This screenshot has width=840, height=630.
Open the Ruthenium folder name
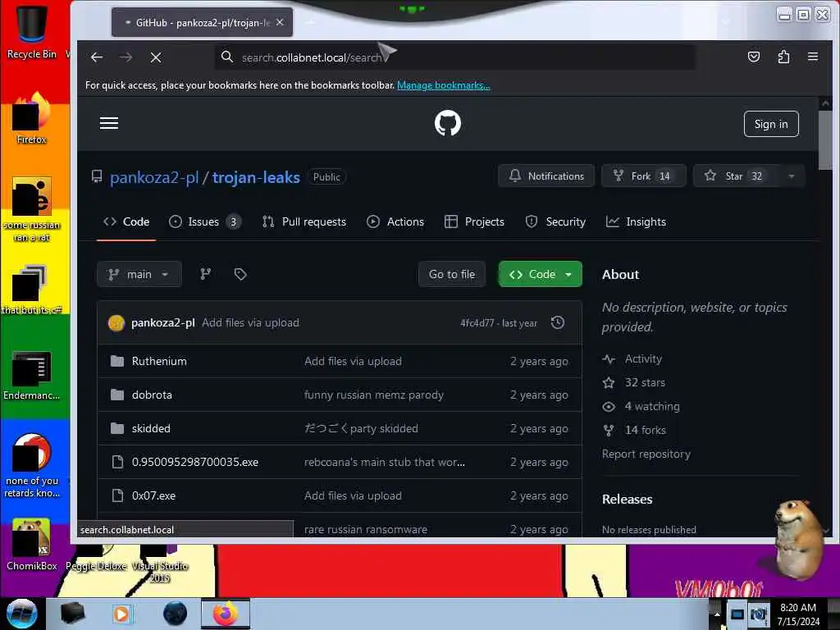click(x=159, y=361)
